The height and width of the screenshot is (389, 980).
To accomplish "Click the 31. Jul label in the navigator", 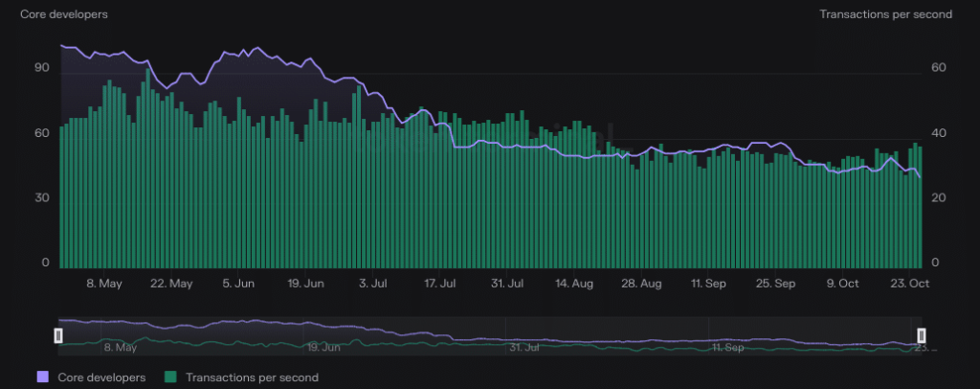I will point(526,347).
